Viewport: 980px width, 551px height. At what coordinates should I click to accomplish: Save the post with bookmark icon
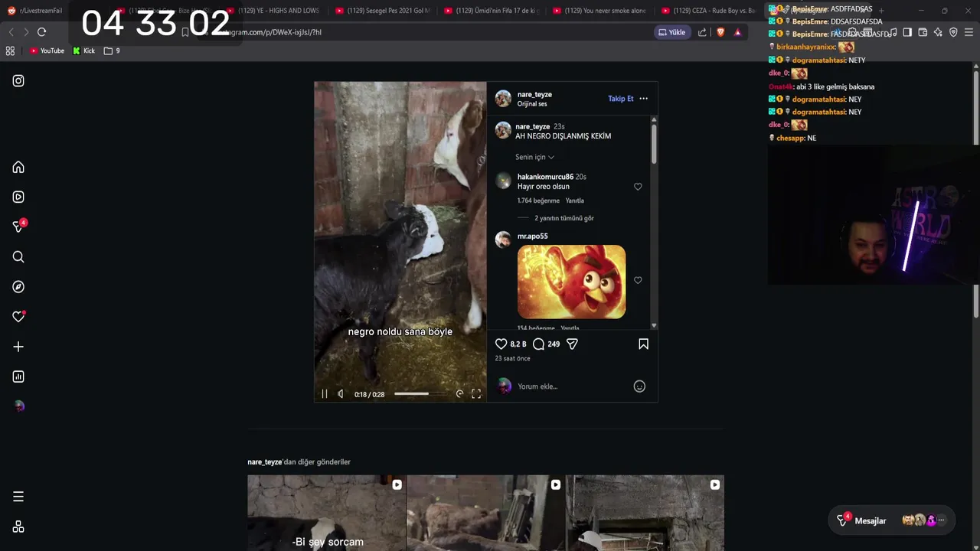tap(643, 344)
